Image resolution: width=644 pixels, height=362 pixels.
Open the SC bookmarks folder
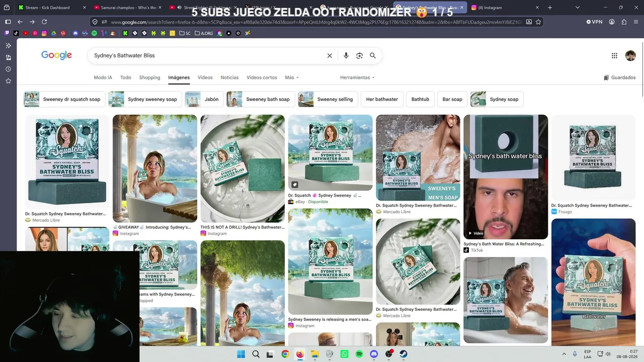click(185, 33)
